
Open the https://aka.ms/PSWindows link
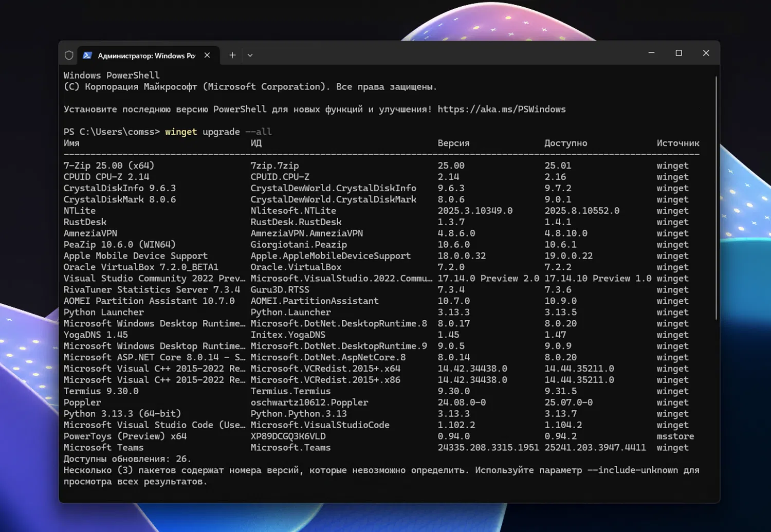tap(501, 109)
